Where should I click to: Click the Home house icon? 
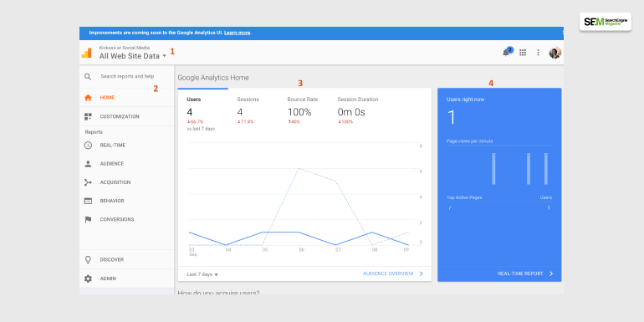(x=88, y=98)
